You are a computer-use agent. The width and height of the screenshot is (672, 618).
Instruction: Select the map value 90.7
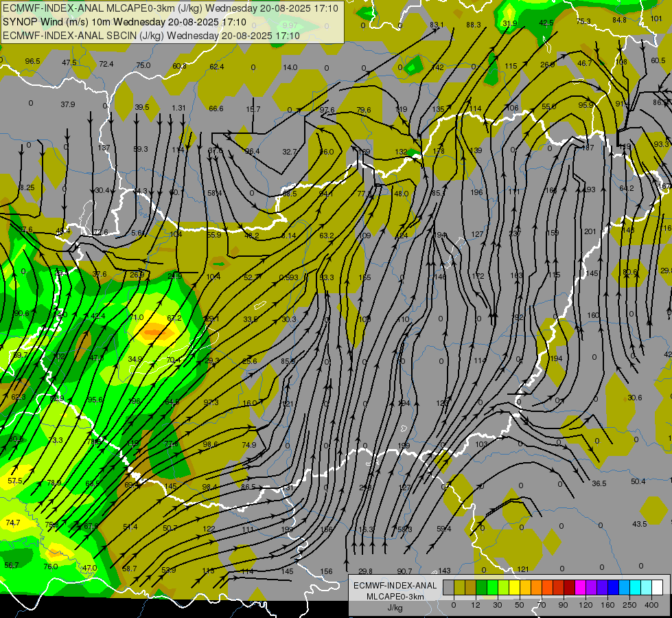(x=404, y=571)
